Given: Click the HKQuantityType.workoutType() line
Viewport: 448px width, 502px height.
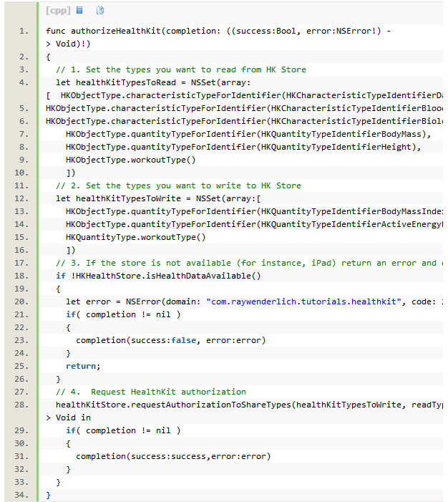Looking at the screenshot, I should [x=135, y=237].
